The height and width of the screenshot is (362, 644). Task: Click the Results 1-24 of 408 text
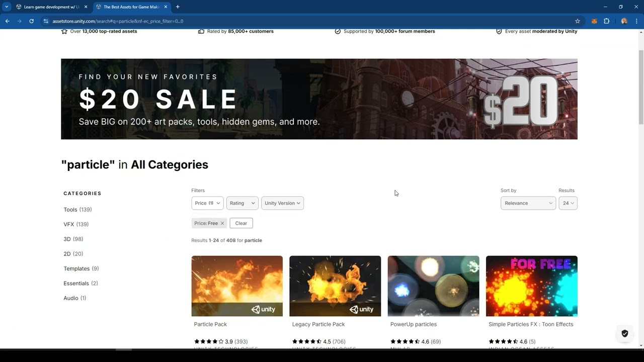point(226,240)
